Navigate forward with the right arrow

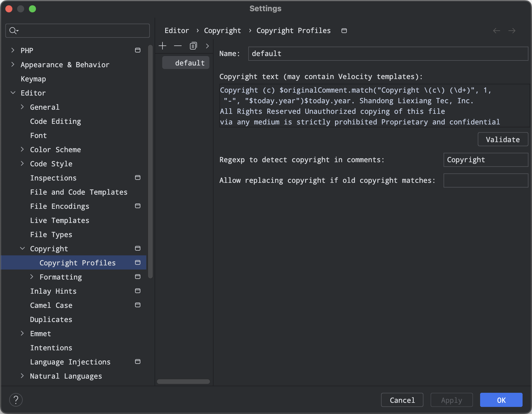[x=512, y=31]
